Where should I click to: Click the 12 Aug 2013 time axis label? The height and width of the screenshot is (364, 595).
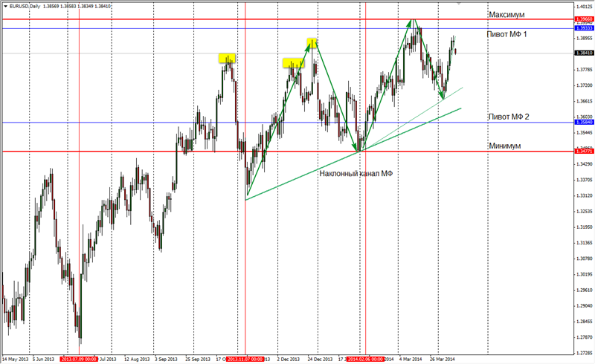(x=137, y=359)
